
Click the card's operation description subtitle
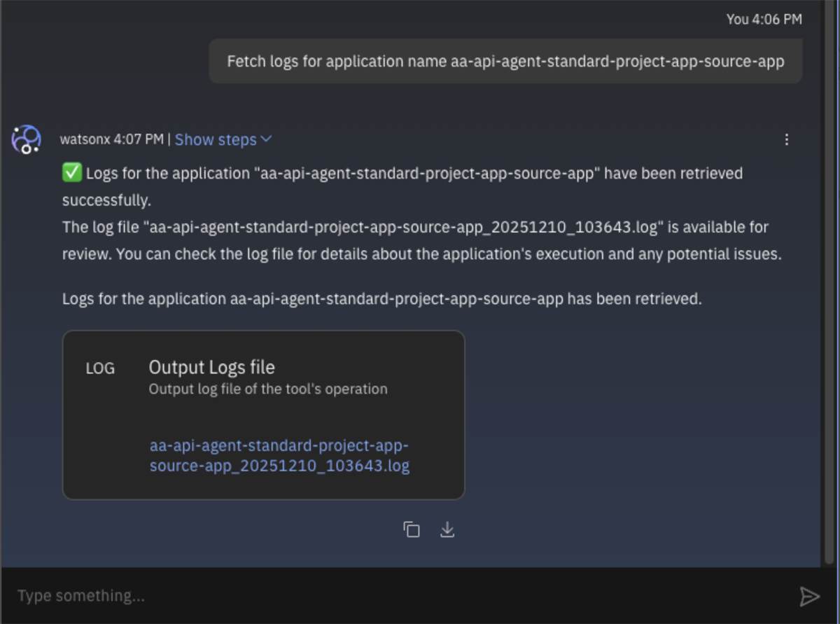point(268,389)
